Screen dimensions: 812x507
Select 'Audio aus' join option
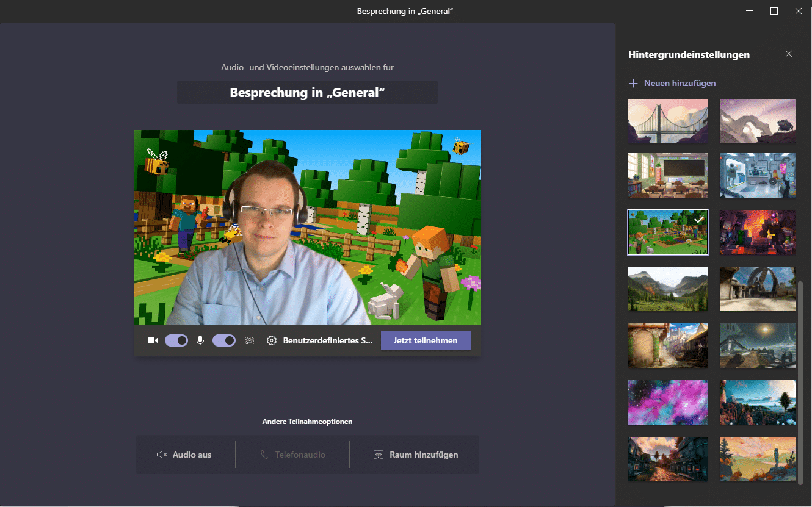point(185,455)
